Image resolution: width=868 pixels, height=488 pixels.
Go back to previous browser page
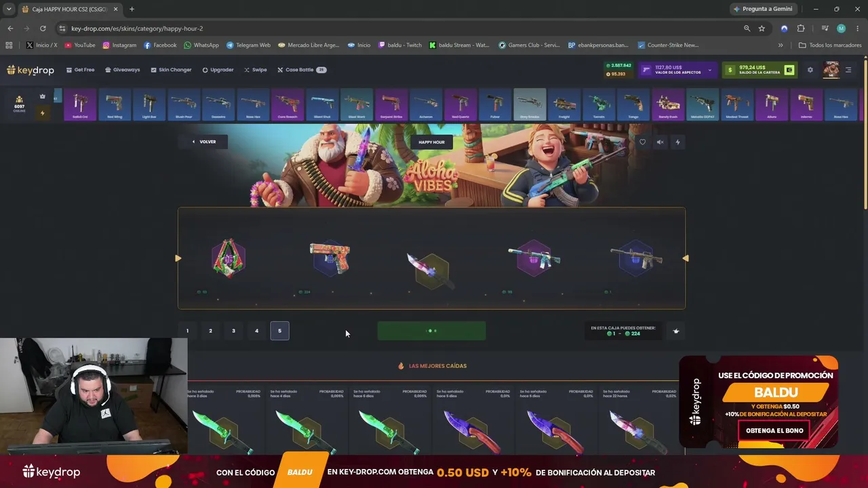pyautogui.click(x=10, y=28)
